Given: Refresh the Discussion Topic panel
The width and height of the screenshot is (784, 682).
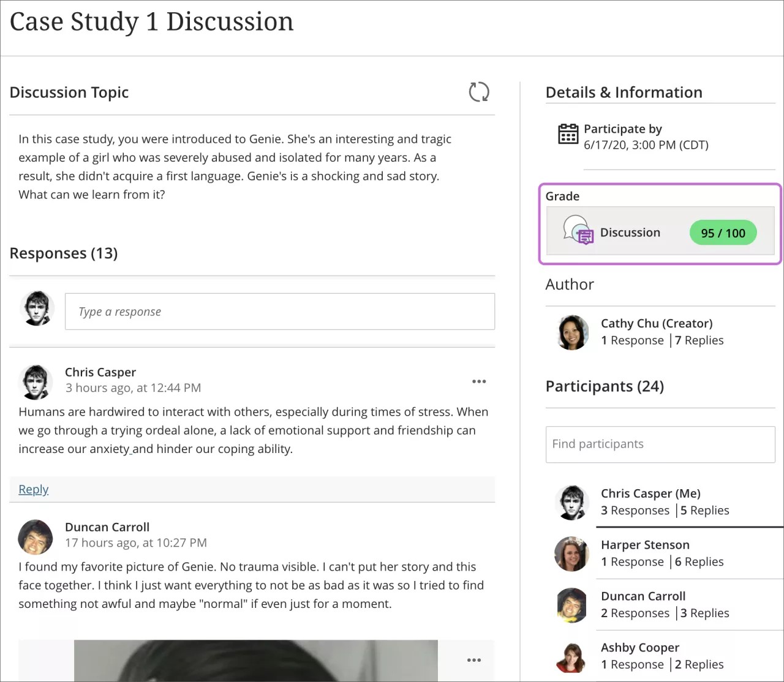Looking at the screenshot, I should [x=480, y=92].
